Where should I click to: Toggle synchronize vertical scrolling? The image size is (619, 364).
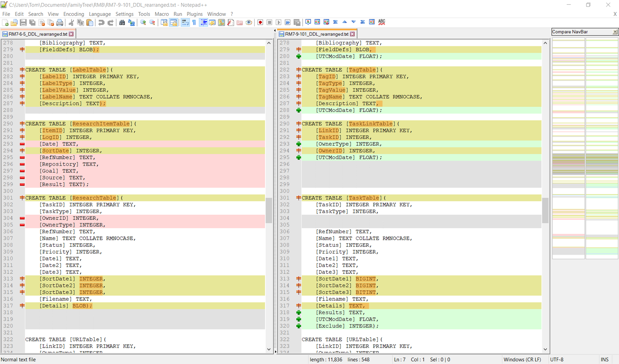[164, 22]
